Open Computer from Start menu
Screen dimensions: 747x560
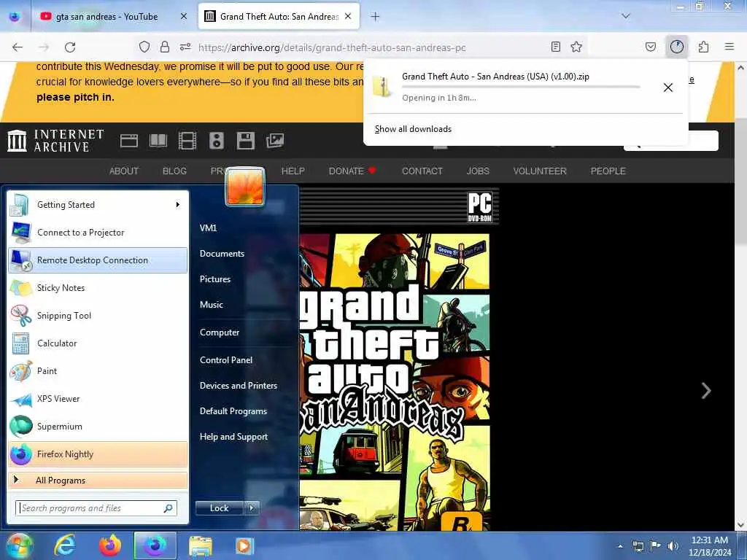click(x=220, y=332)
